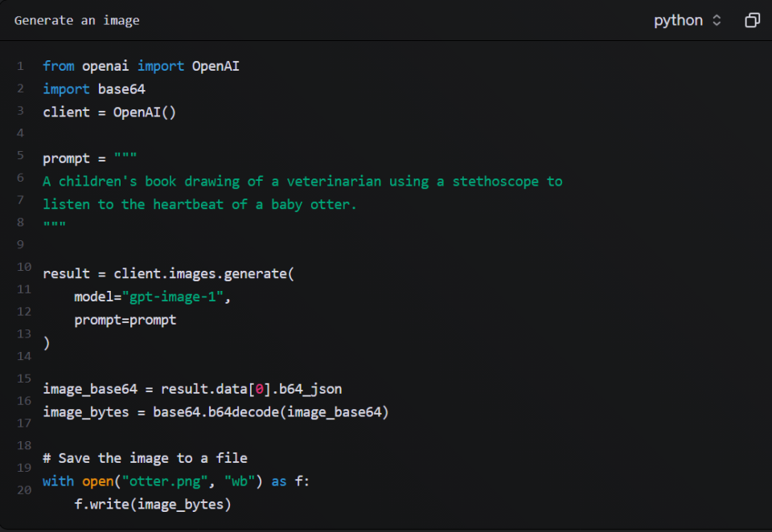The image size is (772, 532).
Task: Click the prompt line starting 'A children's book drawing'
Action: 302,181
